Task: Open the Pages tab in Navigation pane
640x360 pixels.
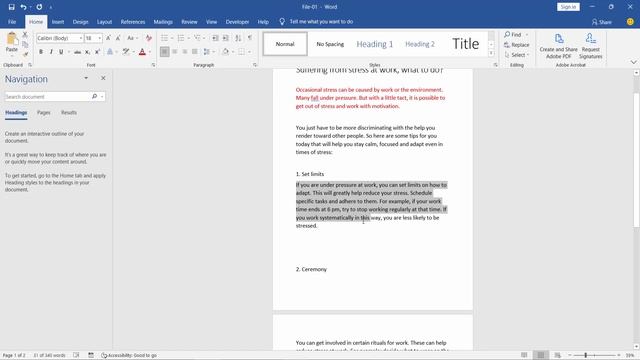Action: click(x=44, y=113)
